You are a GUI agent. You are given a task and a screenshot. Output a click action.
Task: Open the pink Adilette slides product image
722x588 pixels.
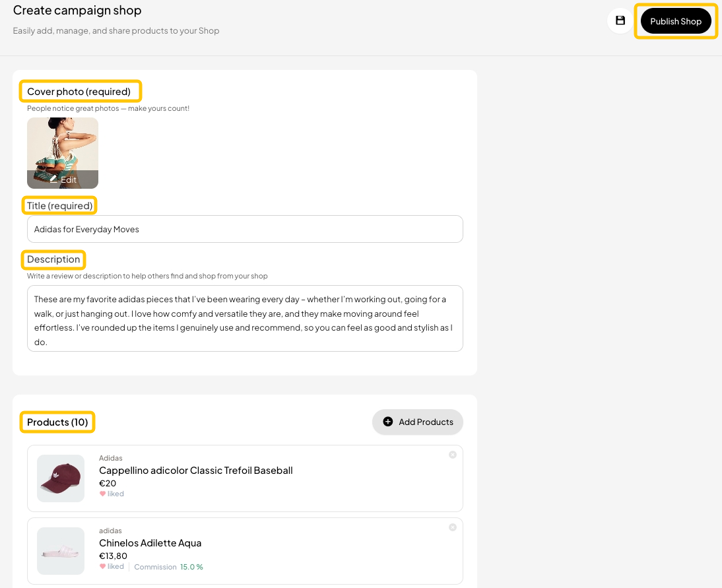(61, 551)
